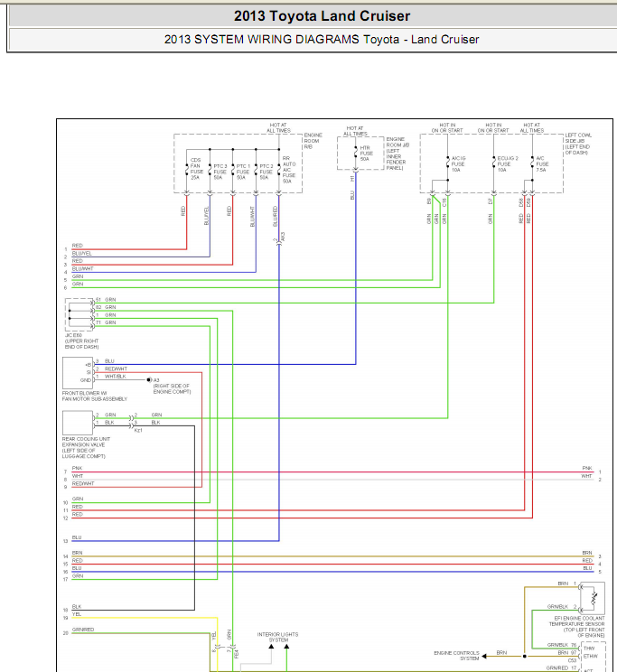This screenshot has height=672, width=617.
Task: Click the '+B' terminal on front blower
Action: pos(88,365)
